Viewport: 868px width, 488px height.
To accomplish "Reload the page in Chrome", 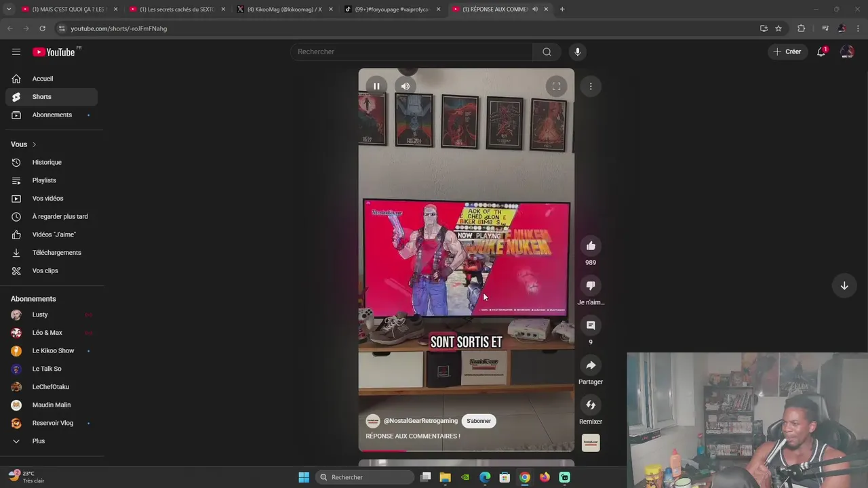I will click(x=42, y=28).
